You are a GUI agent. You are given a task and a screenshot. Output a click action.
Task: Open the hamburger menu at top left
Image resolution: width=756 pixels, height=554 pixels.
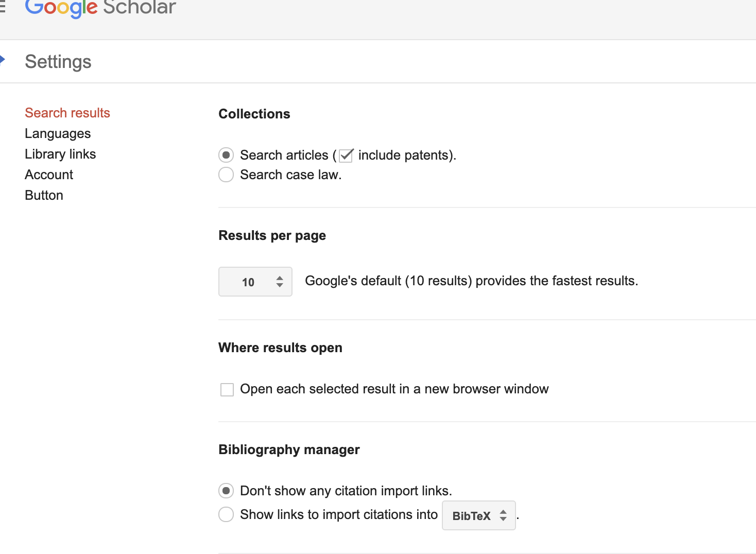[2, 6]
